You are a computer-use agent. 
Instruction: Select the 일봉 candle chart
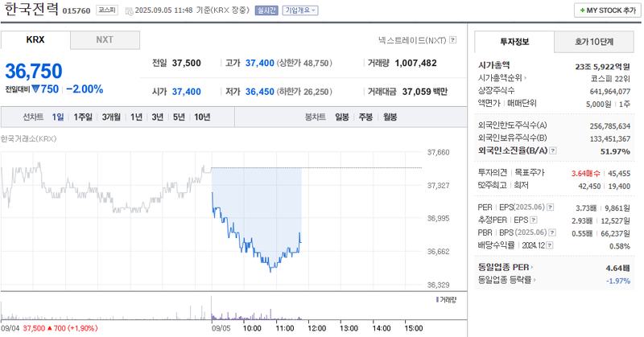(342, 117)
